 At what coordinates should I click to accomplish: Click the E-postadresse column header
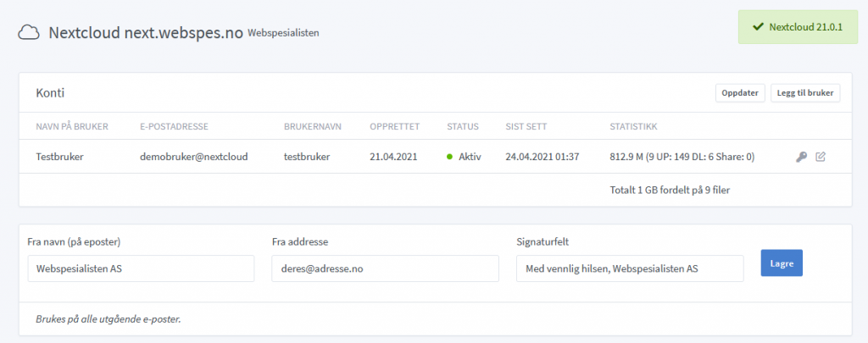tap(174, 127)
